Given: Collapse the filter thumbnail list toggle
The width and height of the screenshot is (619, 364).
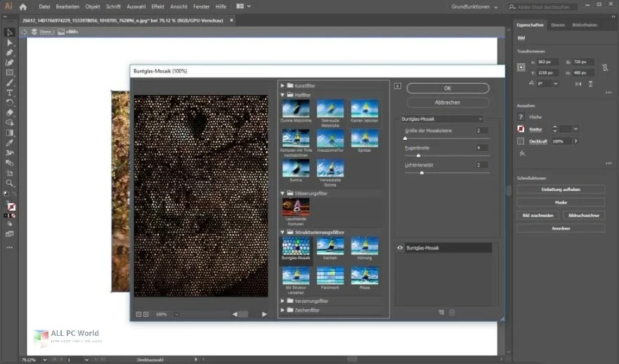Looking at the screenshot, I should click(398, 86).
